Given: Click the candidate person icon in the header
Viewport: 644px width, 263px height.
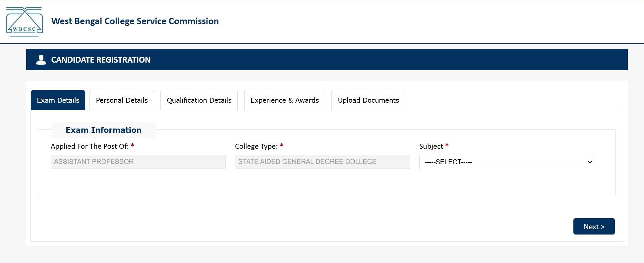Looking at the screenshot, I should 41,59.
